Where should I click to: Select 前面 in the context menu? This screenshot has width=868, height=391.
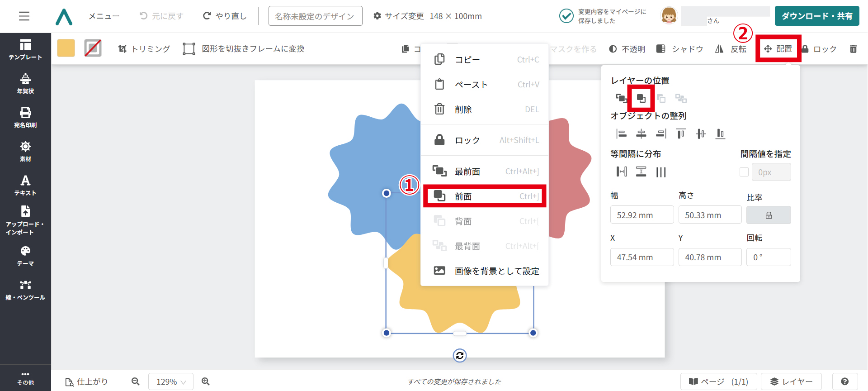485,196
